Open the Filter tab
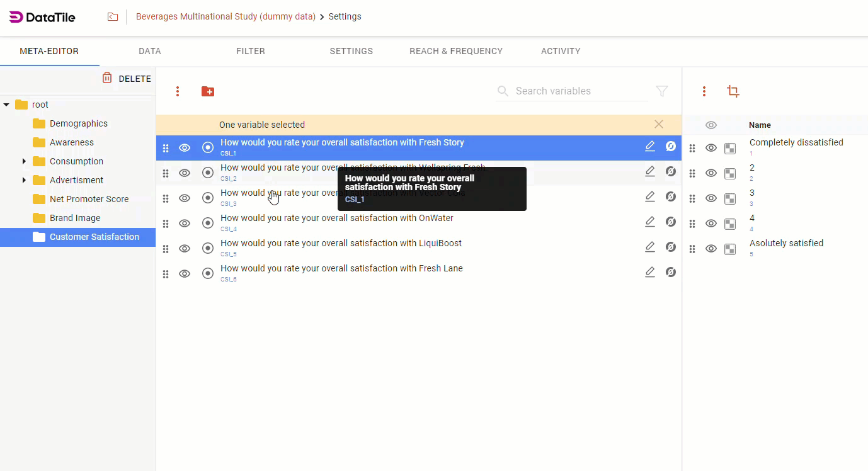Viewport: 868px width, 471px height. pyautogui.click(x=251, y=52)
